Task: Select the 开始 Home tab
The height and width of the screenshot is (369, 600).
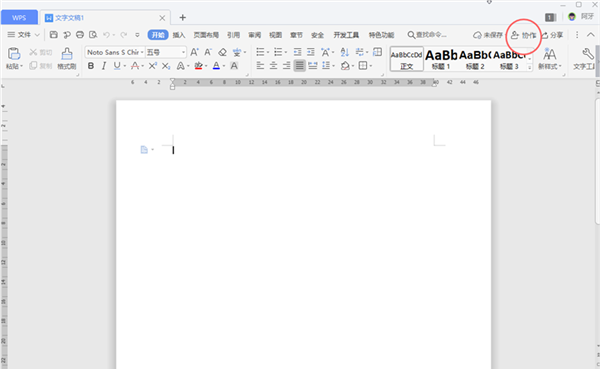Action: (x=158, y=35)
